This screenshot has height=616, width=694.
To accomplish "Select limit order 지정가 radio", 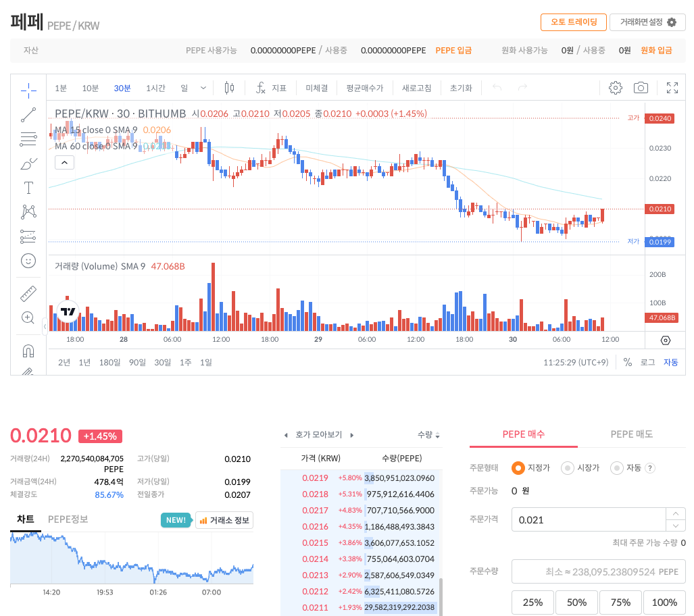I will (x=518, y=468).
